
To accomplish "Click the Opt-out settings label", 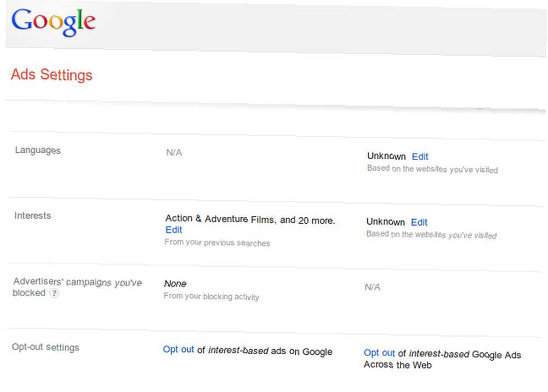I will click(x=45, y=347).
